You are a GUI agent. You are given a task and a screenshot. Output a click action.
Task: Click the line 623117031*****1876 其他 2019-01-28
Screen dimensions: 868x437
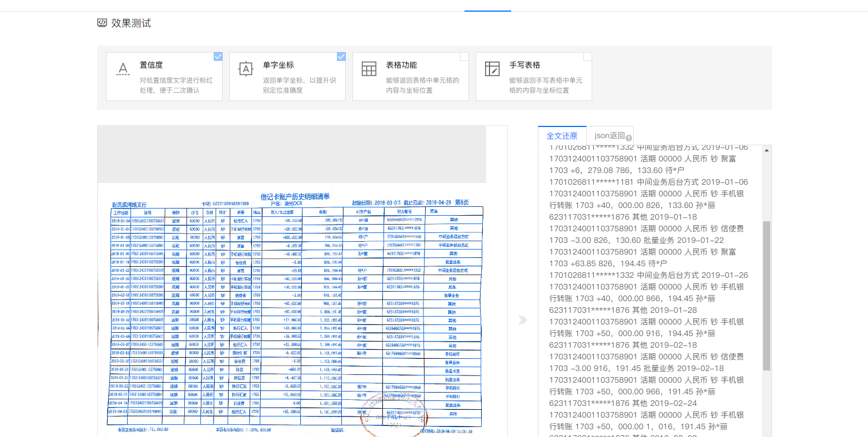623,310
